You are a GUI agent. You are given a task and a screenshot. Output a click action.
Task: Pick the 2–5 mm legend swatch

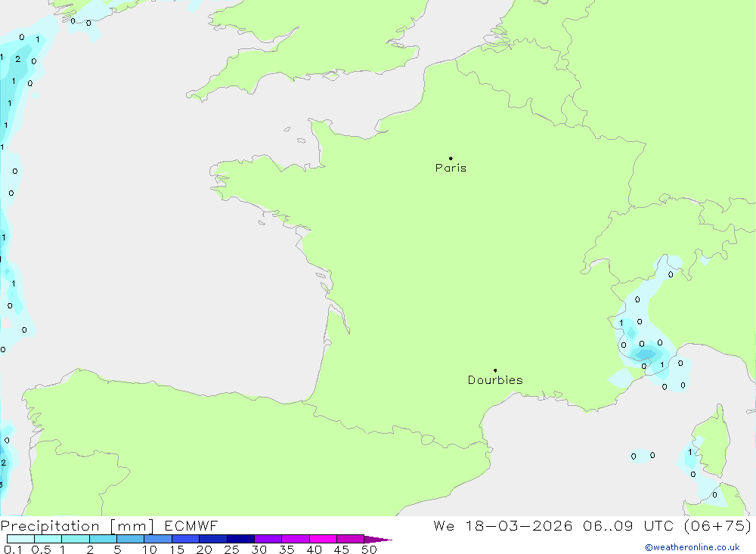point(103,539)
